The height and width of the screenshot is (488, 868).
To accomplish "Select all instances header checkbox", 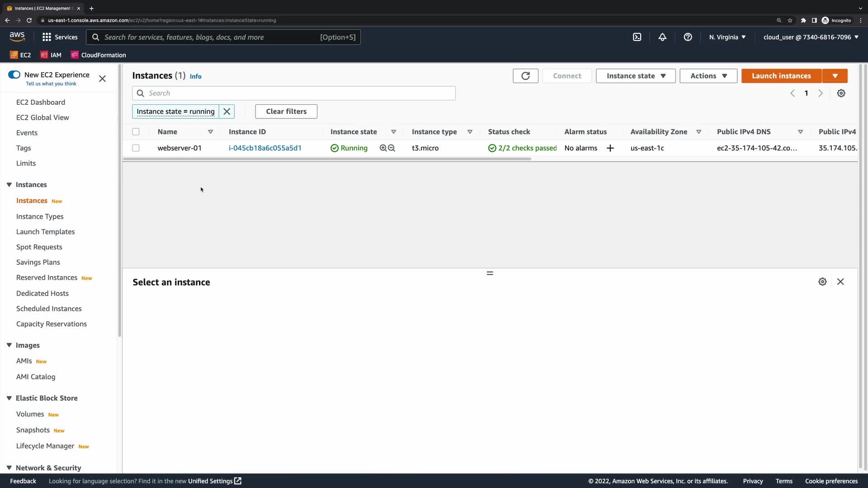I will [136, 132].
